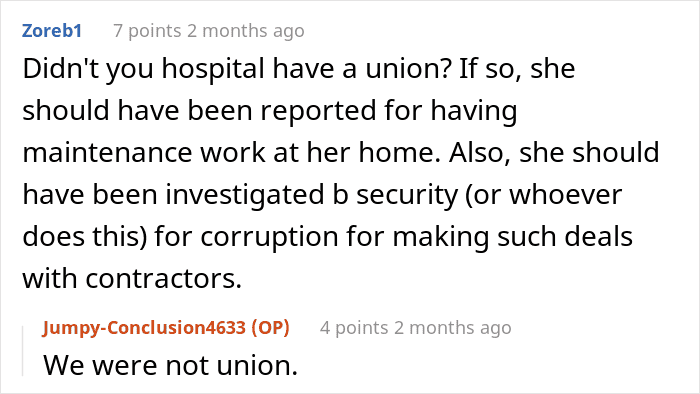This screenshot has height=394, width=700.
Task: Click the word 'security' in the comment
Action: click(x=407, y=195)
